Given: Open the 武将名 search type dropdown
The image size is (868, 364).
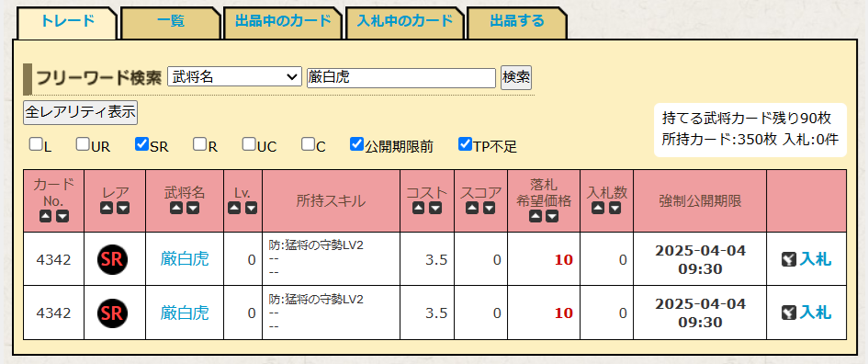Looking at the screenshot, I should pyautogui.click(x=235, y=77).
